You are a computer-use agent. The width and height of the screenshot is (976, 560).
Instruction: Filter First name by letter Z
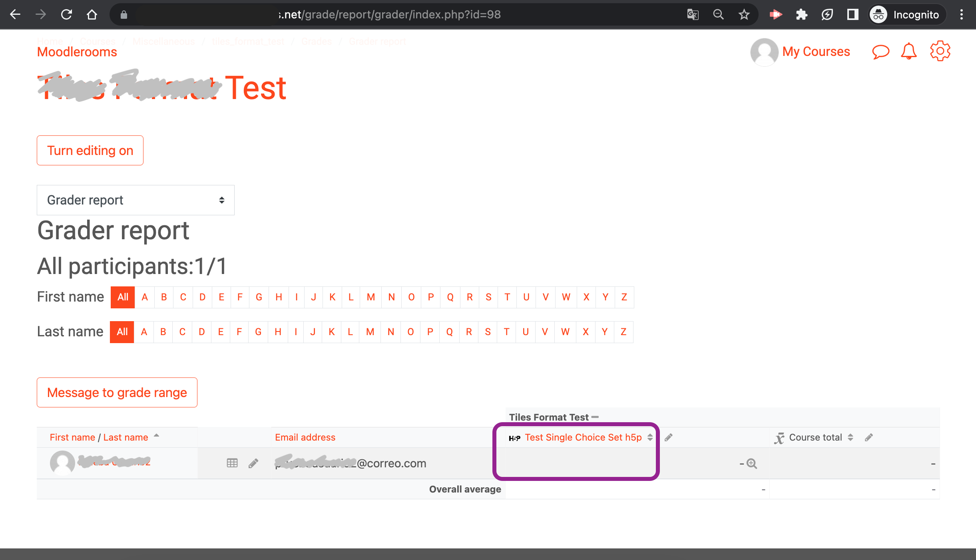[624, 297]
